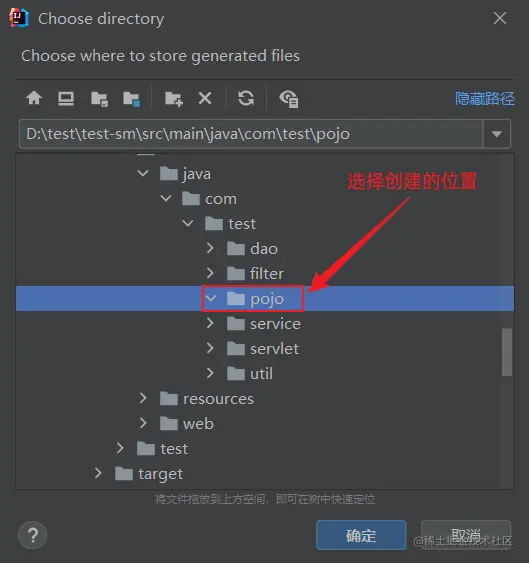Select the module directory icon

pos(131,99)
